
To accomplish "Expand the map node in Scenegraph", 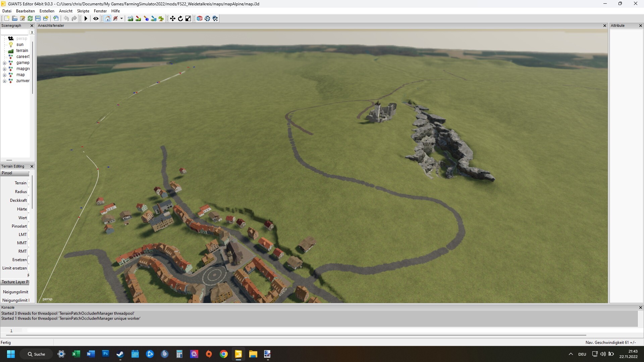I will click(x=4, y=75).
